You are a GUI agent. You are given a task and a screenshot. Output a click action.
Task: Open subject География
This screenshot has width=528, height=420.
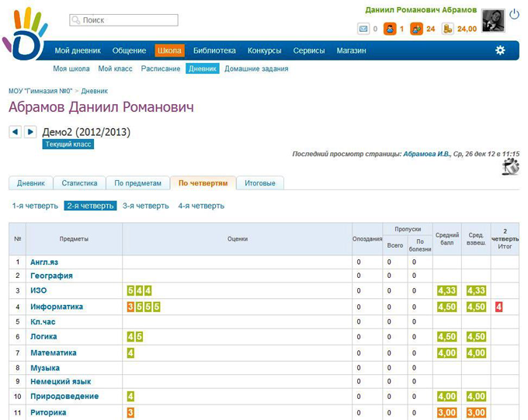tap(51, 276)
